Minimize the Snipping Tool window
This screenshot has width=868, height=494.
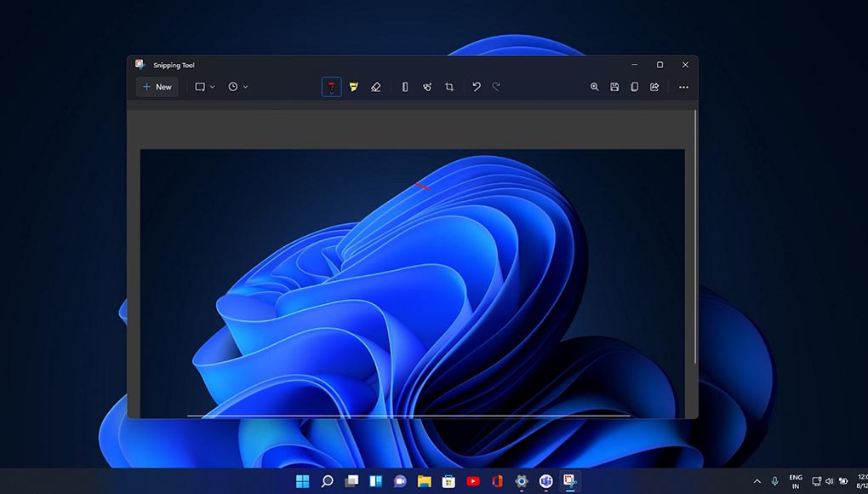[x=635, y=65]
